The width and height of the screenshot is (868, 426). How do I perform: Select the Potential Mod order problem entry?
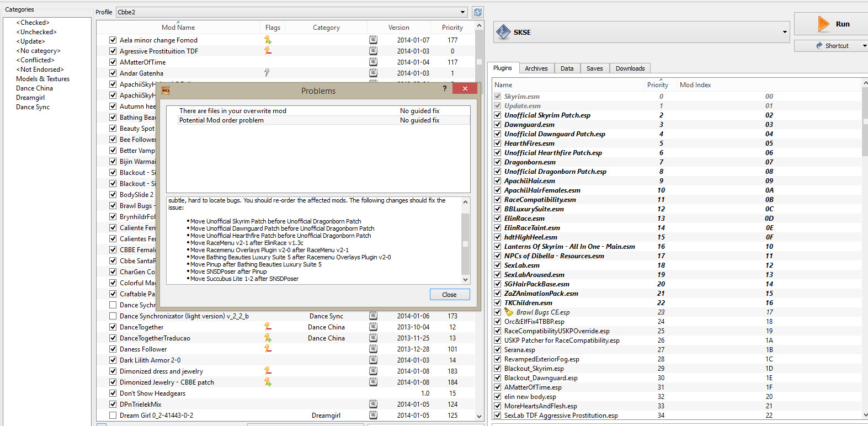[221, 120]
